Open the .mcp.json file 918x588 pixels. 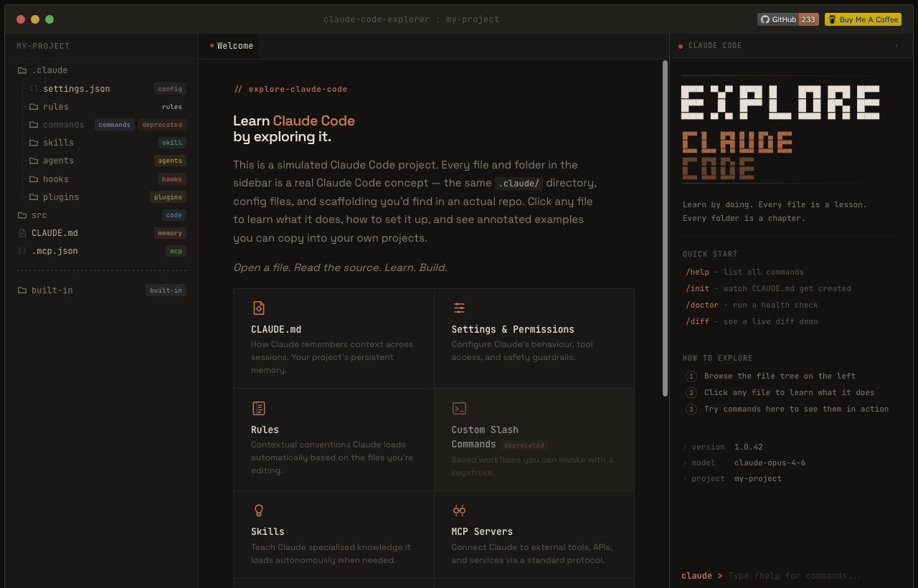(101, 251)
